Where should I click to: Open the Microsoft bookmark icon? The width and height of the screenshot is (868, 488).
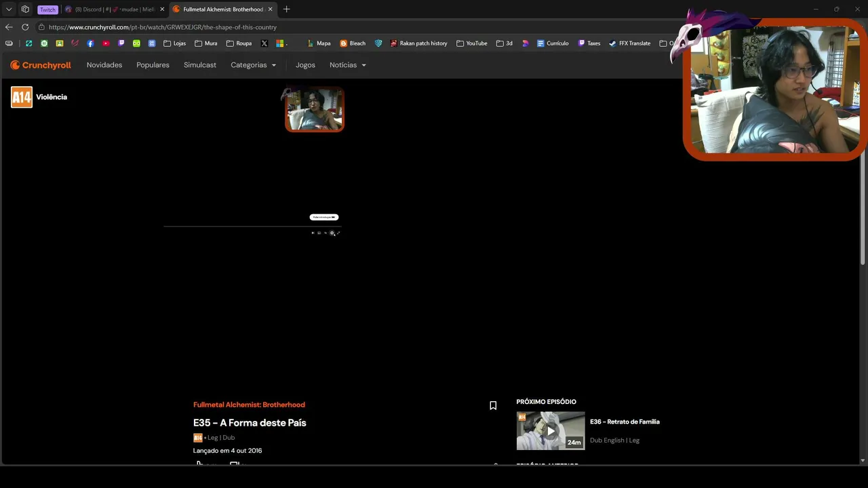pyautogui.click(x=279, y=43)
